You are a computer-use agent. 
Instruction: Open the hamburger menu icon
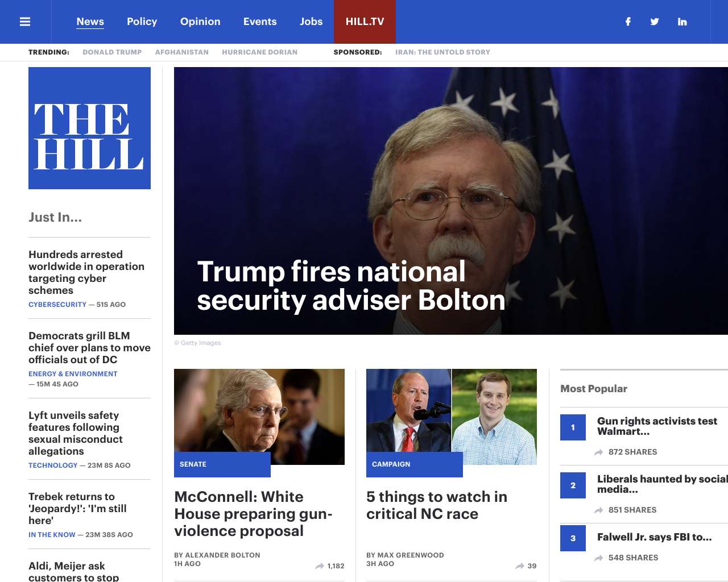click(x=25, y=22)
